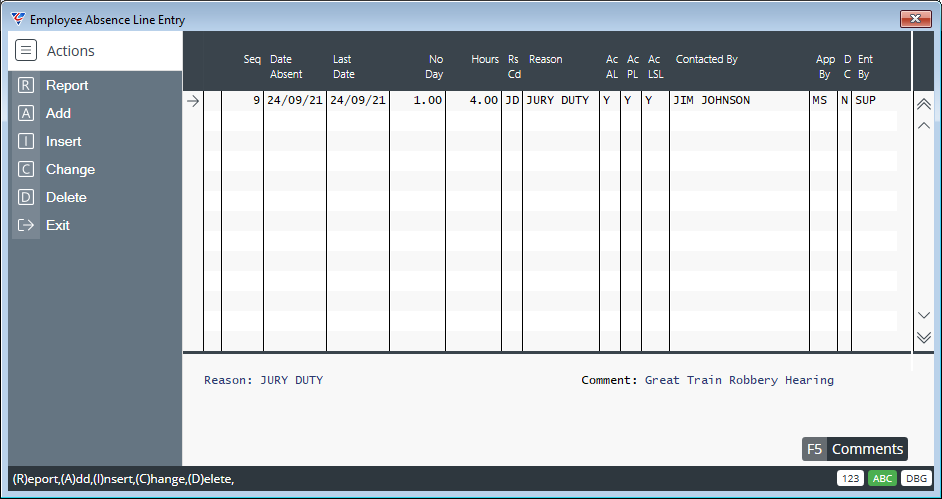This screenshot has height=499, width=942.
Task: Click the Ac PL column header
Action: 633,67
